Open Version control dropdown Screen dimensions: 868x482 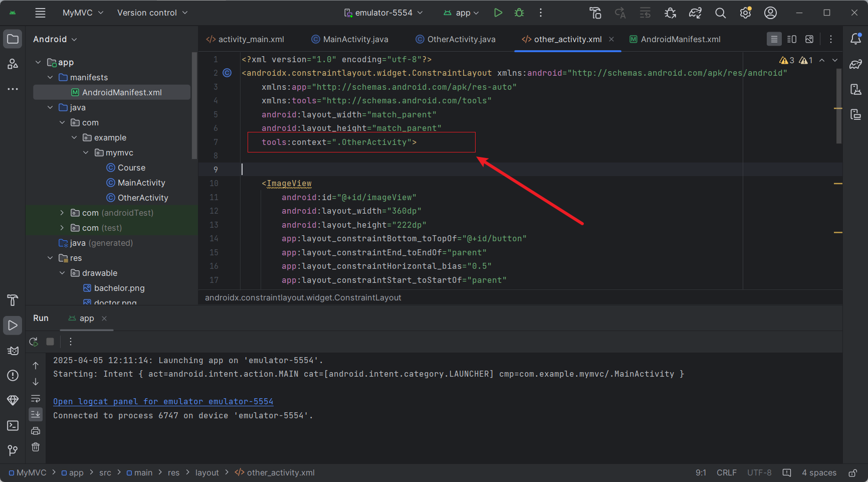(x=152, y=13)
